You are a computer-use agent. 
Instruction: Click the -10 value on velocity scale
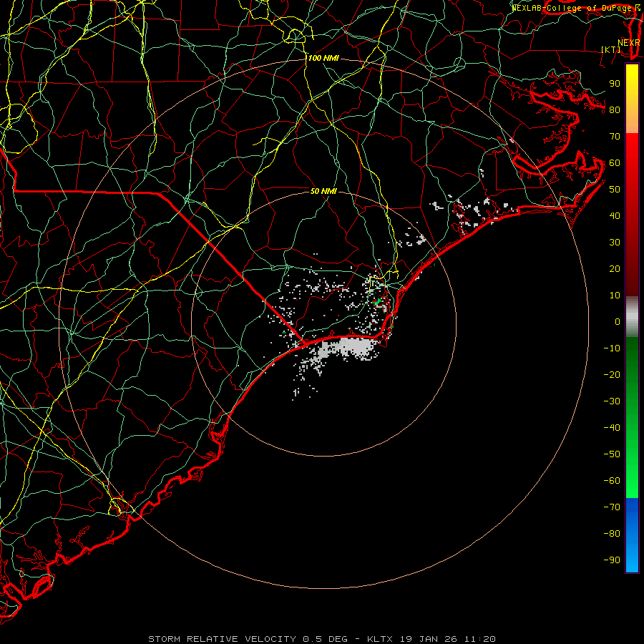pos(612,348)
